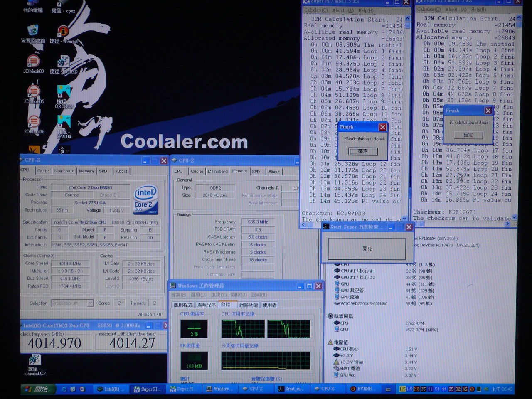Screen dimensions: 532x399
Task: Open the SP2004 shortcut icon
Action: click(x=64, y=127)
